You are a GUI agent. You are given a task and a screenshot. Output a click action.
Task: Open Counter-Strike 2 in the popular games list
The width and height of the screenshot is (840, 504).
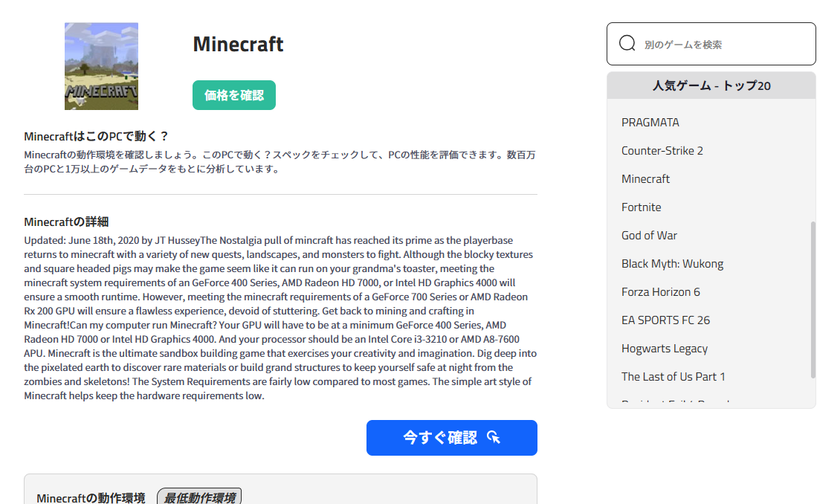[662, 150]
